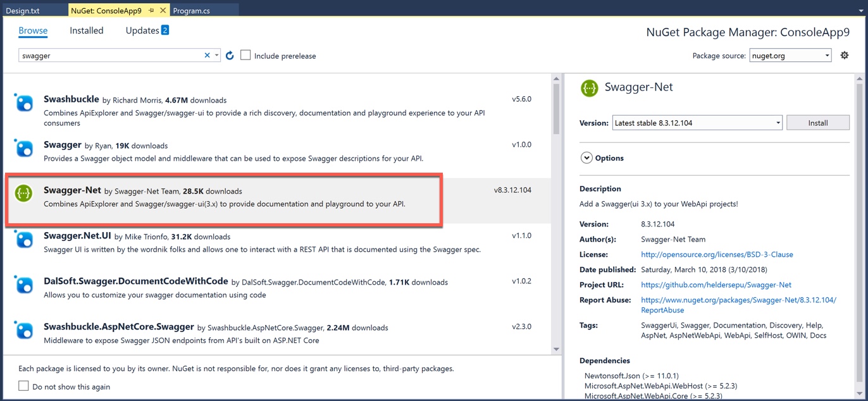Open NuGet package source settings gear
The image size is (868, 401).
click(x=844, y=56)
